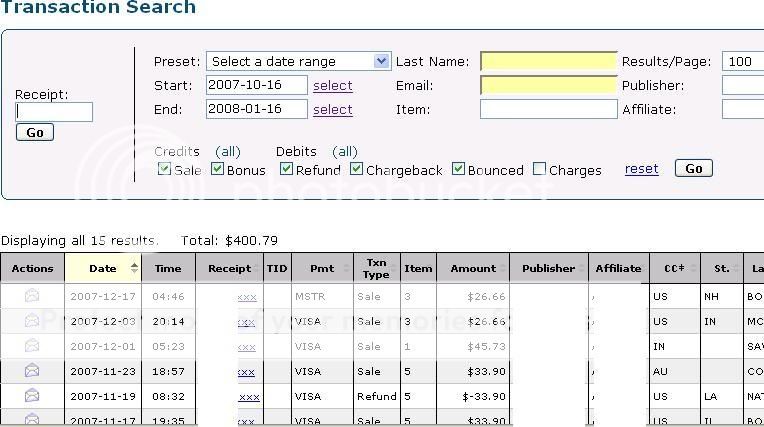This screenshot has width=764, height=427.
Task: Sort by the Amount column header
Action: click(473, 268)
